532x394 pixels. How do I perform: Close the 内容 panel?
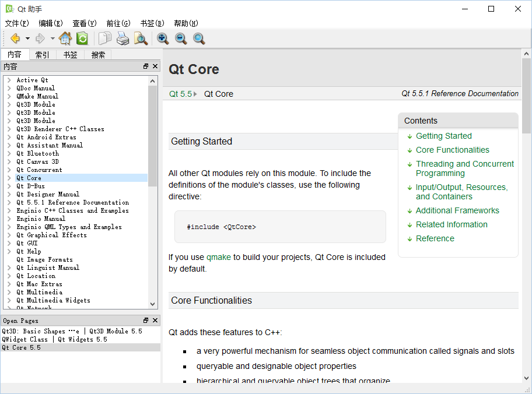155,66
